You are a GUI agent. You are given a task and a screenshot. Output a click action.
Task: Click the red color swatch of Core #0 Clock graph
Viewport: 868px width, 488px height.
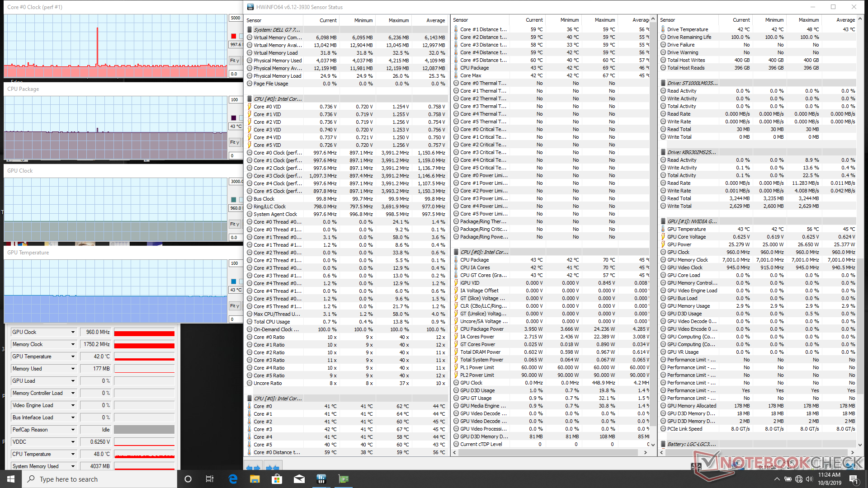coord(233,36)
